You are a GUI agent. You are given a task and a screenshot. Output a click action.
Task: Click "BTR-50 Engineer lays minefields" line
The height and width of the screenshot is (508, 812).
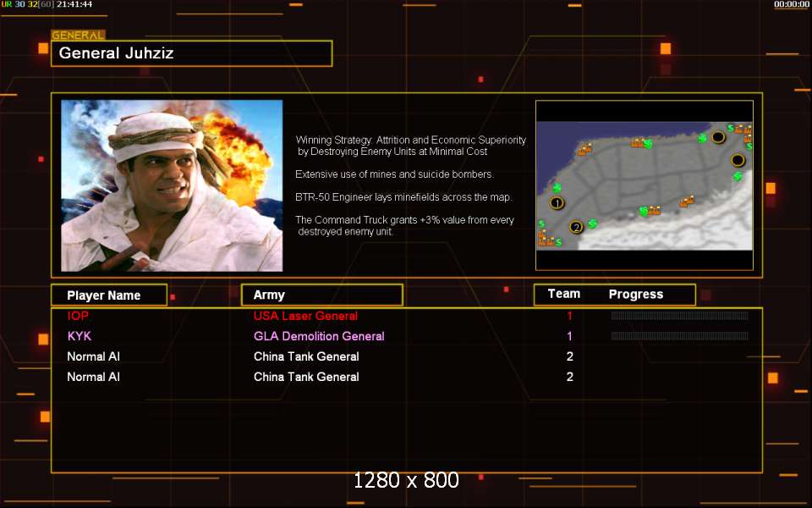pyautogui.click(x=403, y=197)
